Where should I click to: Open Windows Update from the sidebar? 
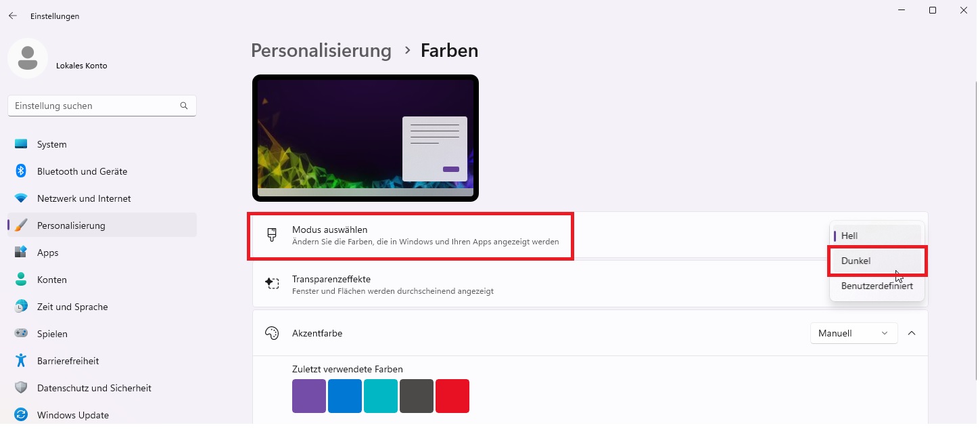[x=73, y=414]
